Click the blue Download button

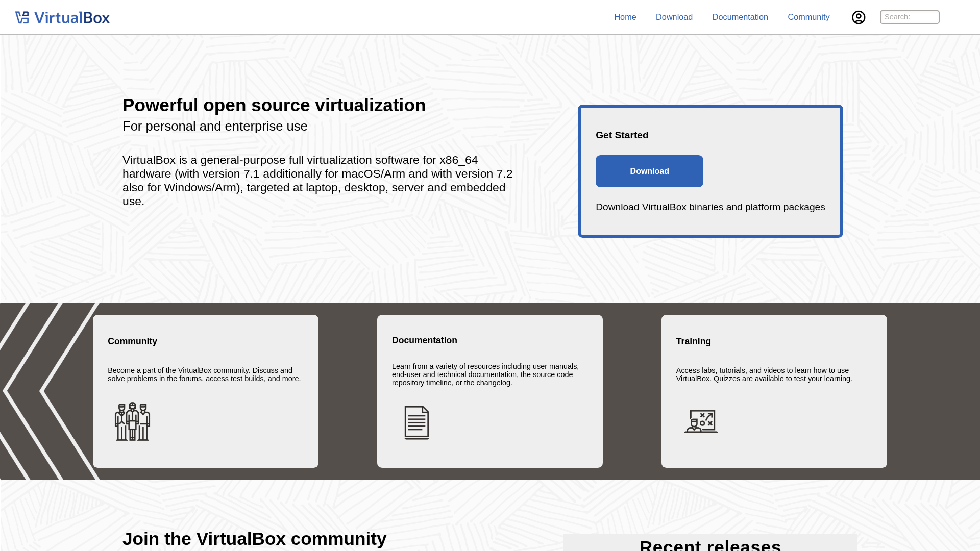[x=649, y=171]
